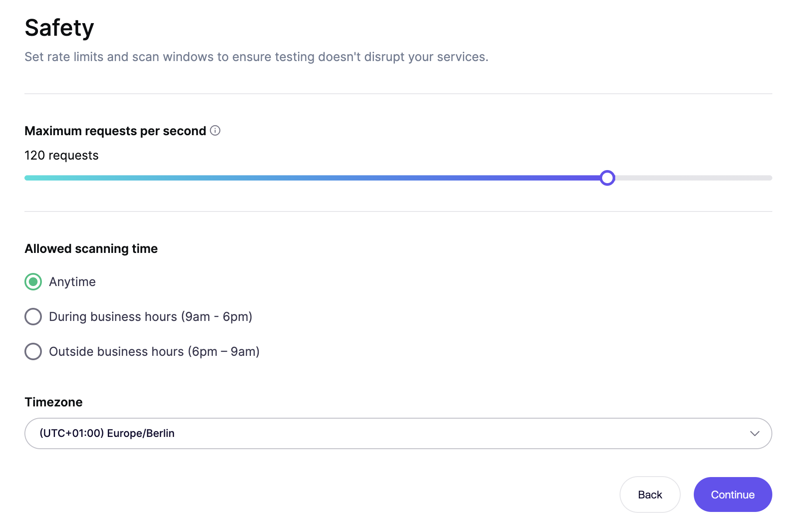Image resolution: width=795 pixels, height=532 pixels.
Task: Choose the During business hours radio circle
Action: (33, 317)
